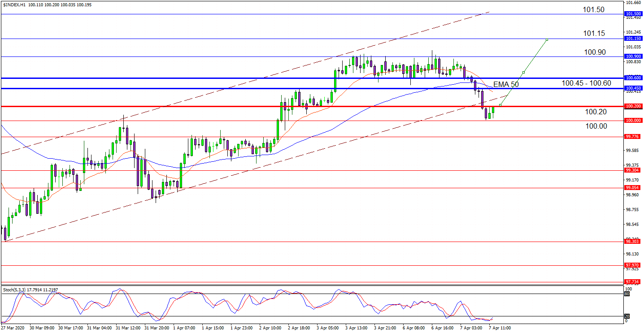Select the 7 Apr 11:00 time-axis label
Screen dimensions: 644x333
(x=500, y=328)
